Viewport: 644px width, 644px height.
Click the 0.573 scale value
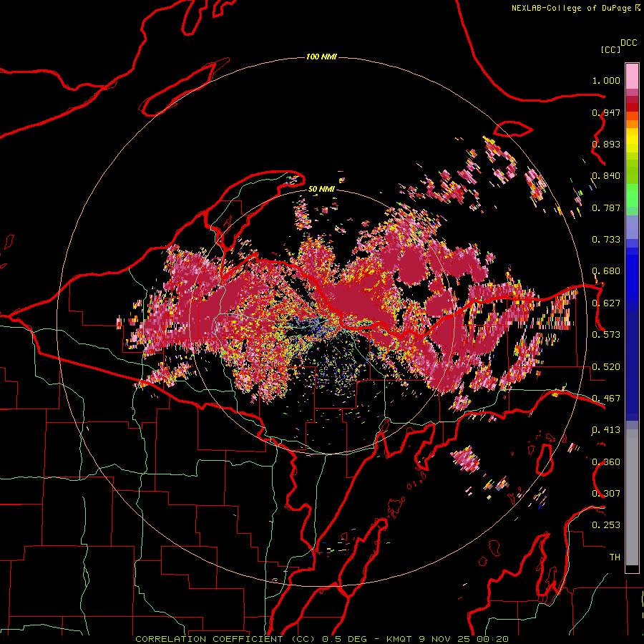coord(606,335)
